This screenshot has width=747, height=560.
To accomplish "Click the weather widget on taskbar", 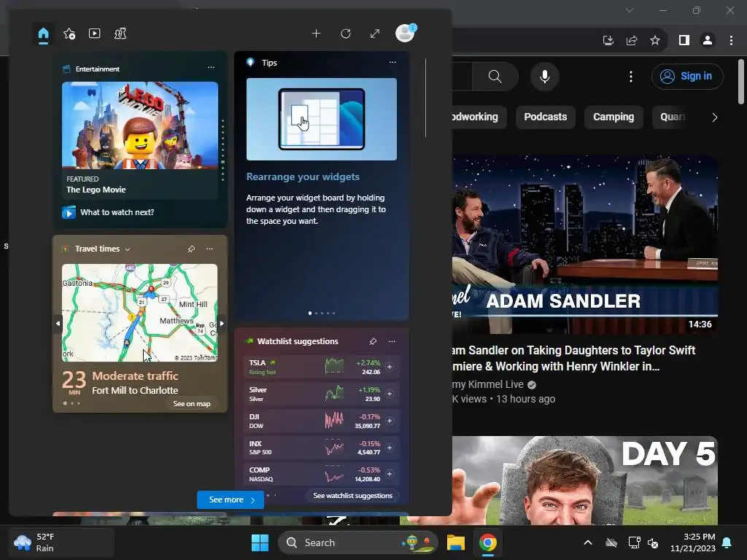I will point(61,542).
